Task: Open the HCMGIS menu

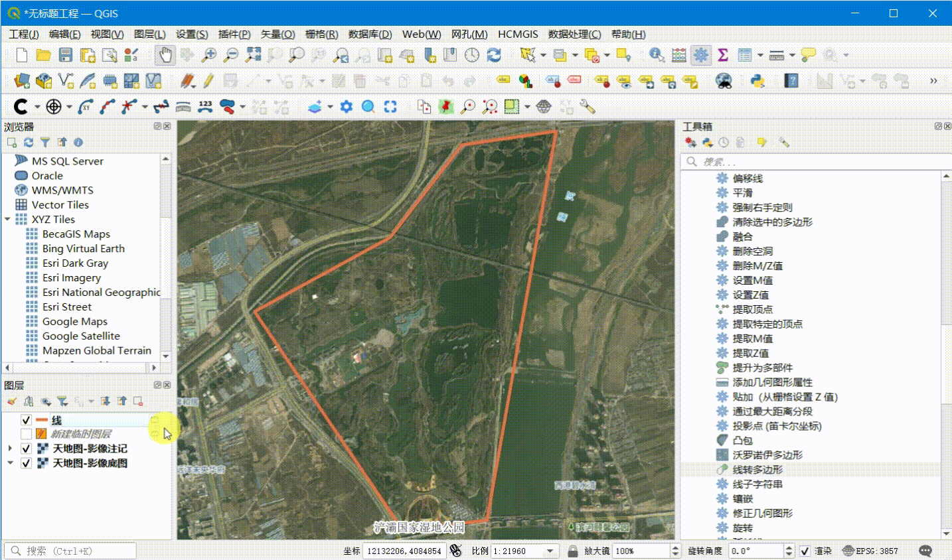Action: tap(518, 34)
